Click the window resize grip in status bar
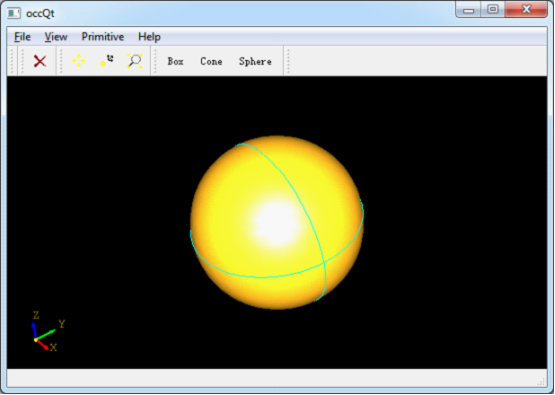Viewport: 555px width, 395px height. click(541, 382)
